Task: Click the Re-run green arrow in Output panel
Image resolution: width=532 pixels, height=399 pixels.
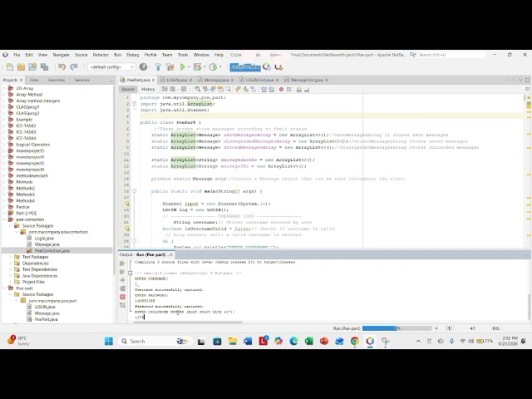Action: (122, 264)
